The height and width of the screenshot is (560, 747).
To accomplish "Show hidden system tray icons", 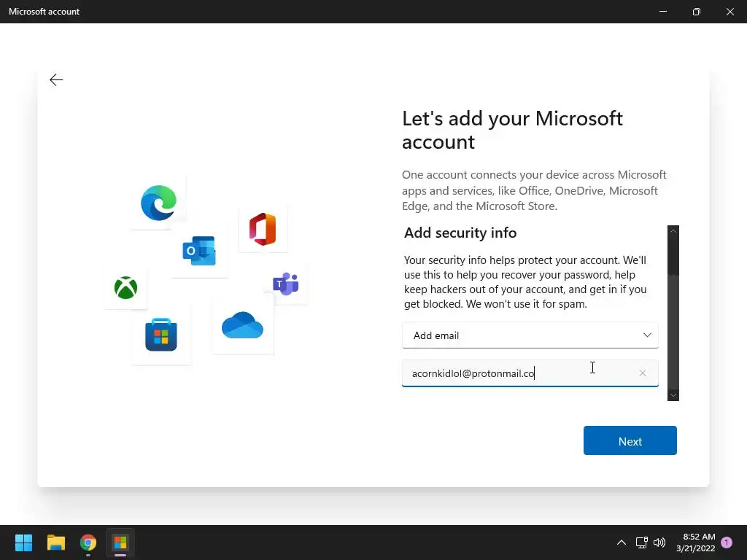I will click(622, 542).
